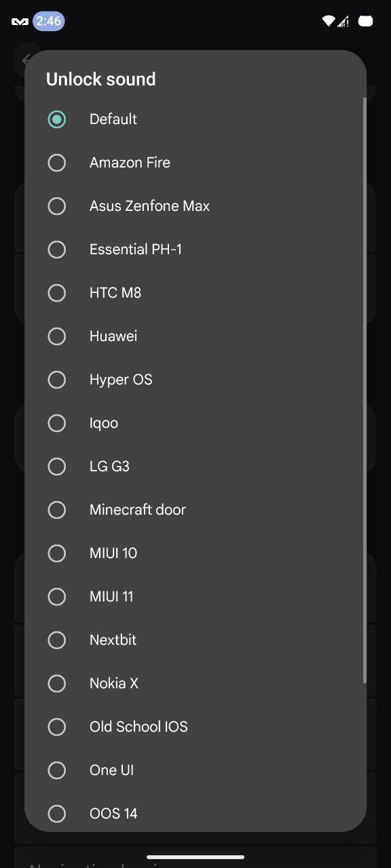The width and height of the screenshot is (391, 868).
Task: Choose the Nextbit sound
Action: coord(195,640)
